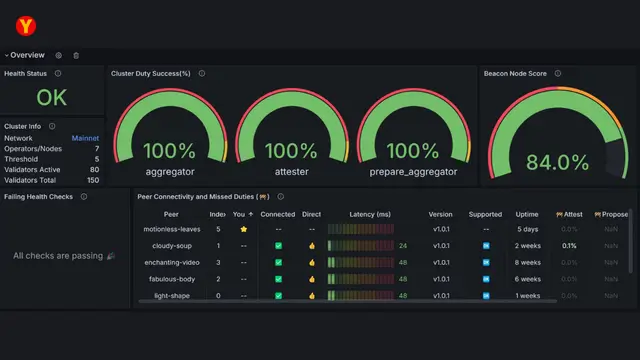Image resolution: width=640 pixels, height=360 pixels.
Task: Show Failing Health Checks info icon
Action: pos(84,197)
